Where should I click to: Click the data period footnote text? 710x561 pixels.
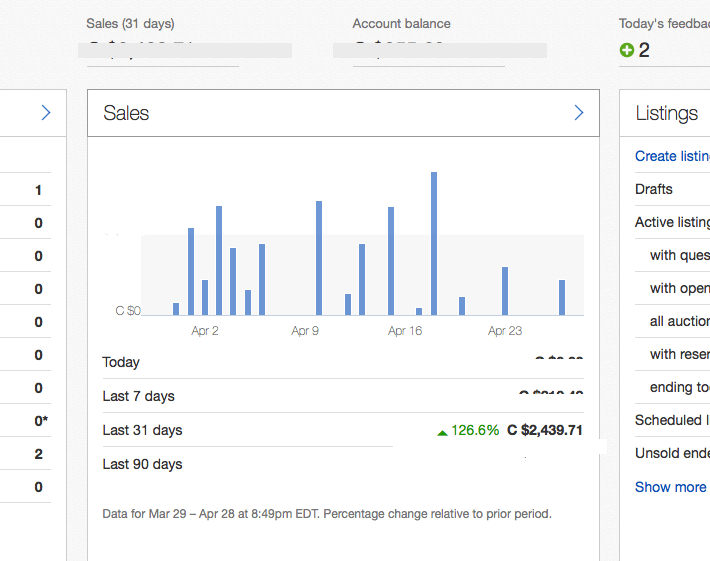click(x=327, y=514)
